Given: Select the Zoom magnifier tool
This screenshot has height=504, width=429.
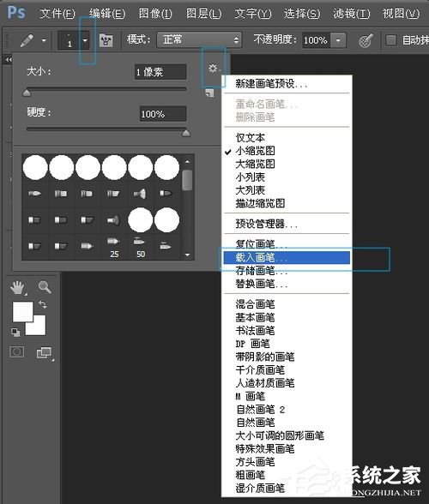Looking at the screenshot, I should pyautogui.click(x=45, y=286).
